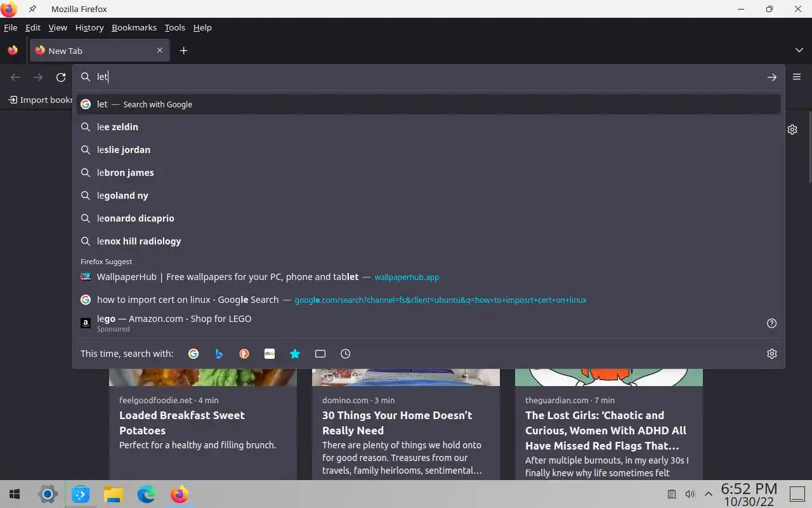Open clipboard icon in system tray
The height and width of the screenshot is (508, 812).
(672, 494)
